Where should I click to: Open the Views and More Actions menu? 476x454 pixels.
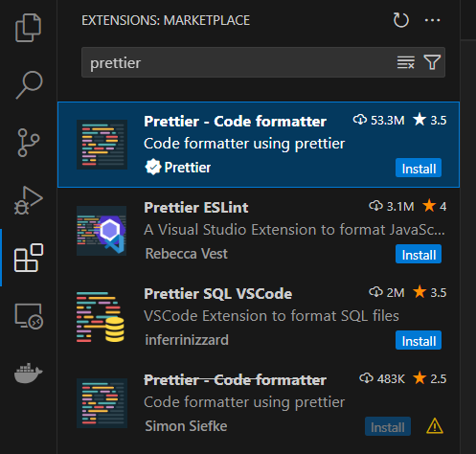coord(432,20)
